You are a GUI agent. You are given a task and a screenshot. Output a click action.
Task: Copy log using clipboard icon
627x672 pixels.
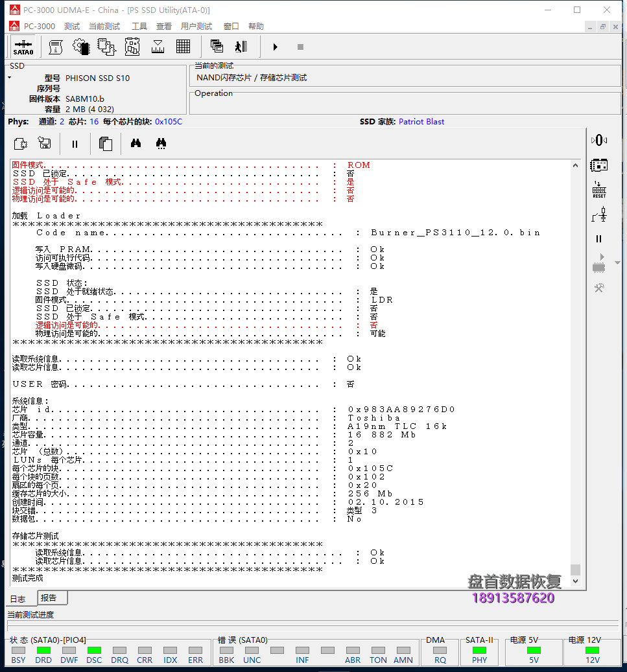click(106, 144)
